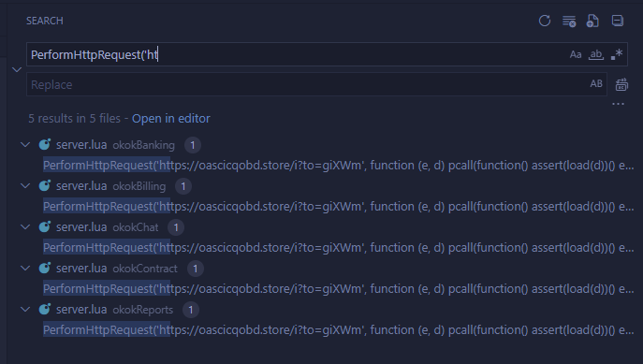Open the PerformHttpRequest match under okokBilling
Image resolution: width=643 pixels, height=364 pixels.
(x=338, y=207)
